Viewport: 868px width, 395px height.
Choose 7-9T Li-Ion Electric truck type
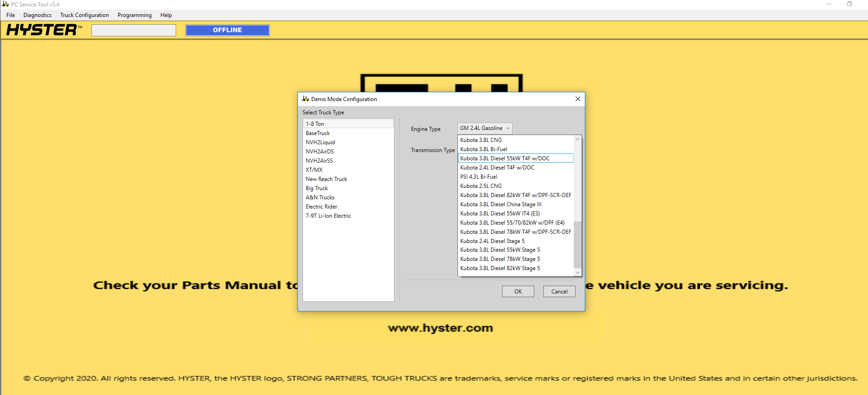[x=328, y=216]
